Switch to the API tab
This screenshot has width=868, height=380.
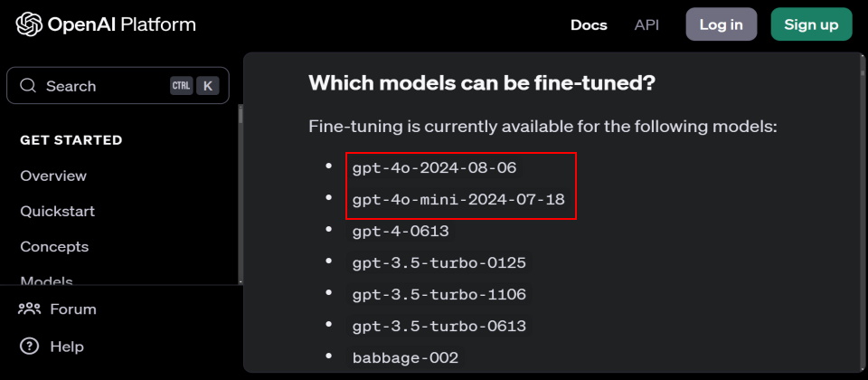click(646, 24)
